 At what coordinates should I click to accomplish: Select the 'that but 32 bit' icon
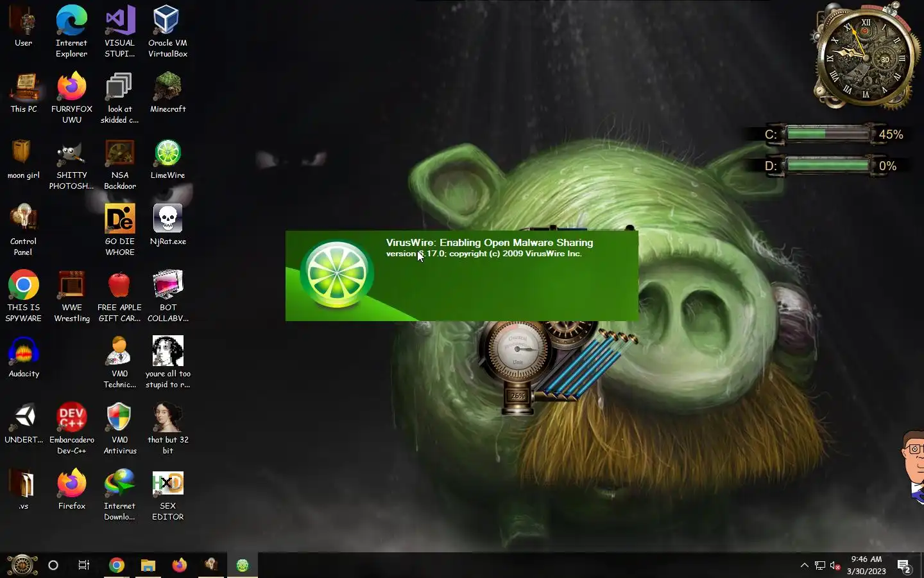pos(167,428)
